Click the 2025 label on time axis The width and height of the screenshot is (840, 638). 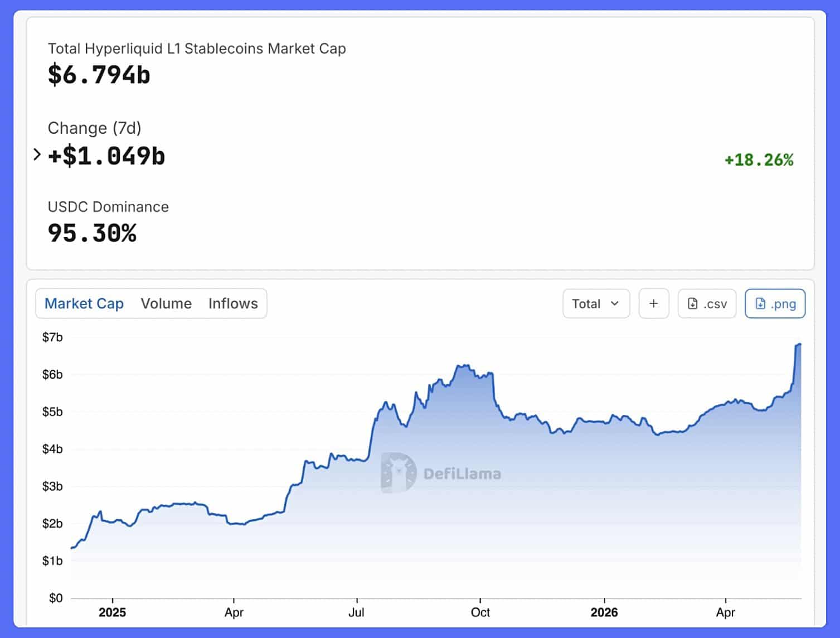[112, 612]
